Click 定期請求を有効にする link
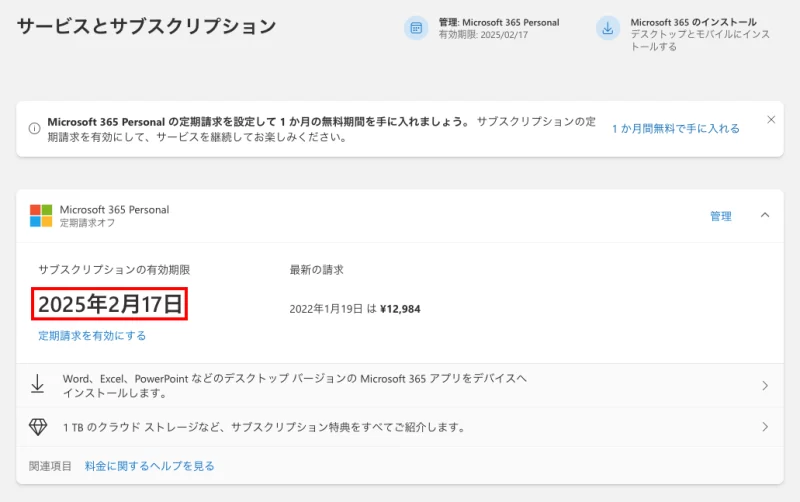 pos(92,336)
